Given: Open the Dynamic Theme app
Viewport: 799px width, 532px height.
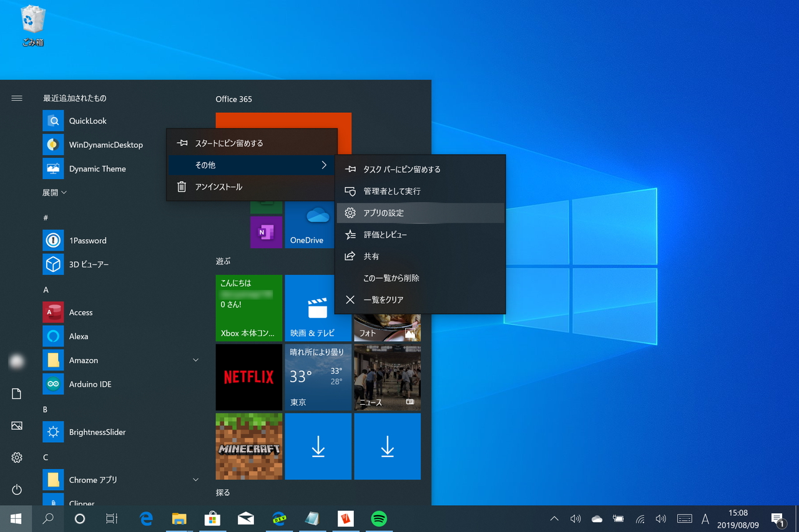Looking at the screenshot, I should 119,169.
